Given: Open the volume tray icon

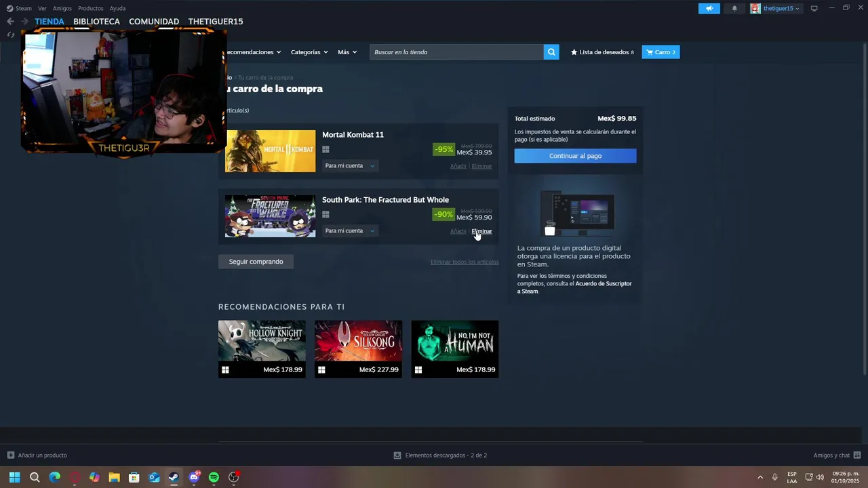Looking at the screenshot, I should click(x=821, y=477).
